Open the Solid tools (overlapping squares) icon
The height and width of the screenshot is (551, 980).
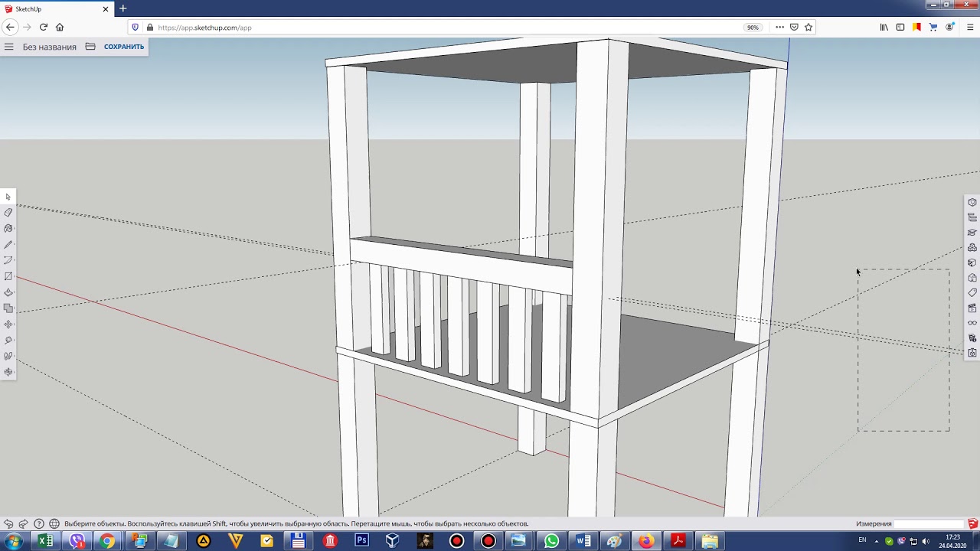(x=8, y=308)
